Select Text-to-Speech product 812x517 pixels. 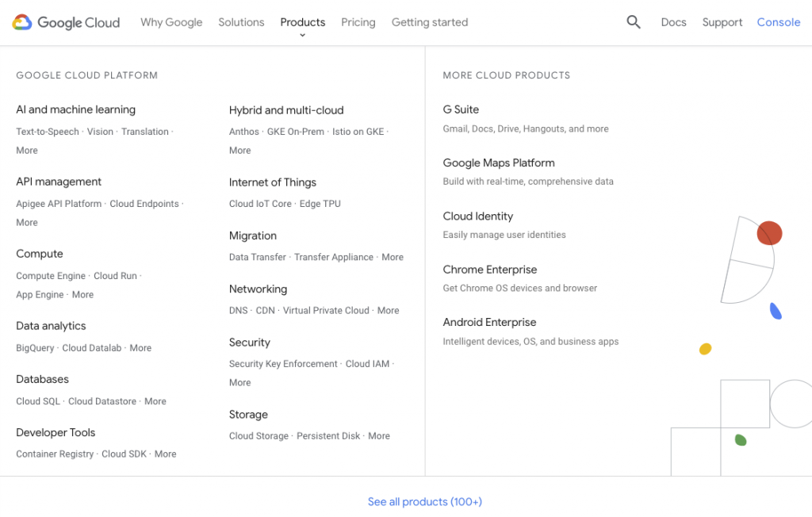48,132
